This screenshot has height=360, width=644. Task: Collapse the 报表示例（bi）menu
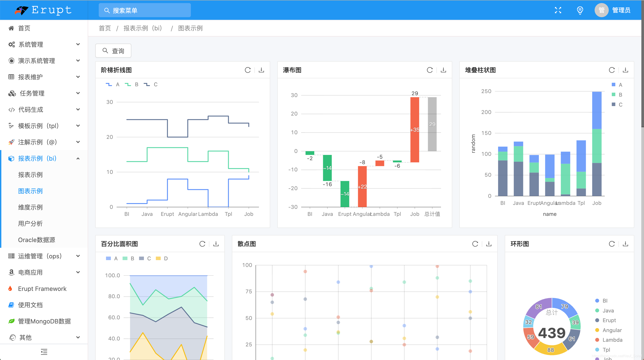37,158
